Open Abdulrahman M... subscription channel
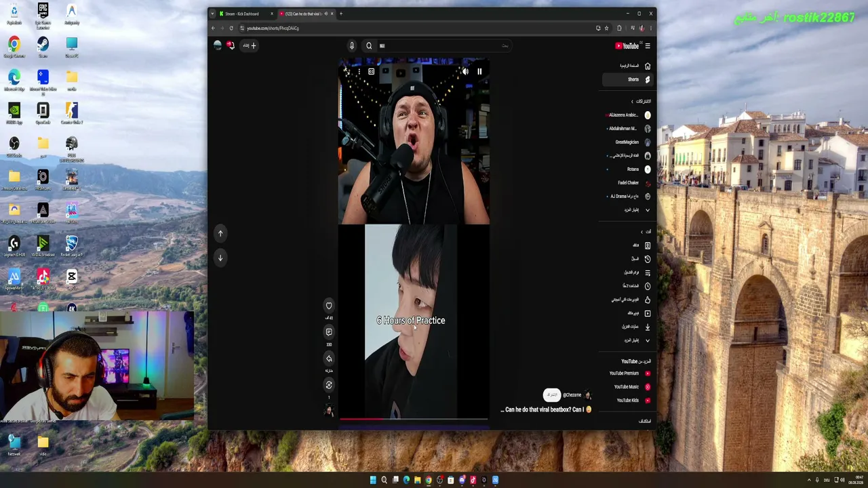The width and height of the screenshot is (868, 488). click(628, 129)
